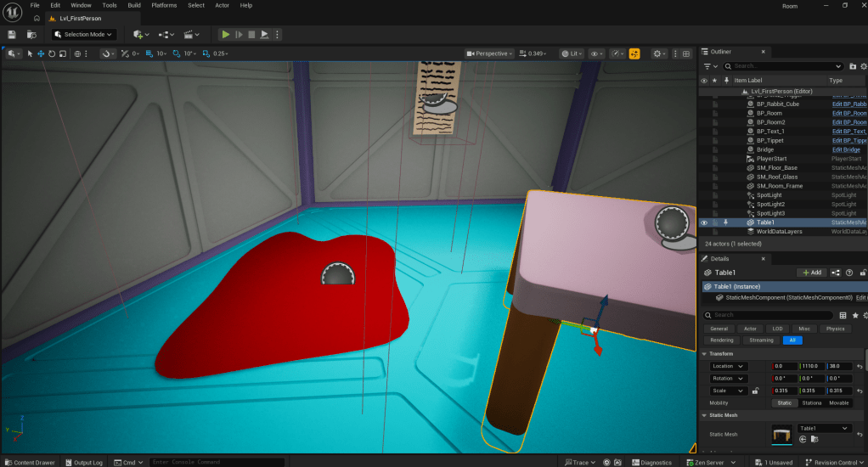Collapse the Transform section
Image resolution: width=868 pixels, height=467 pixels.
coord(704,353)
